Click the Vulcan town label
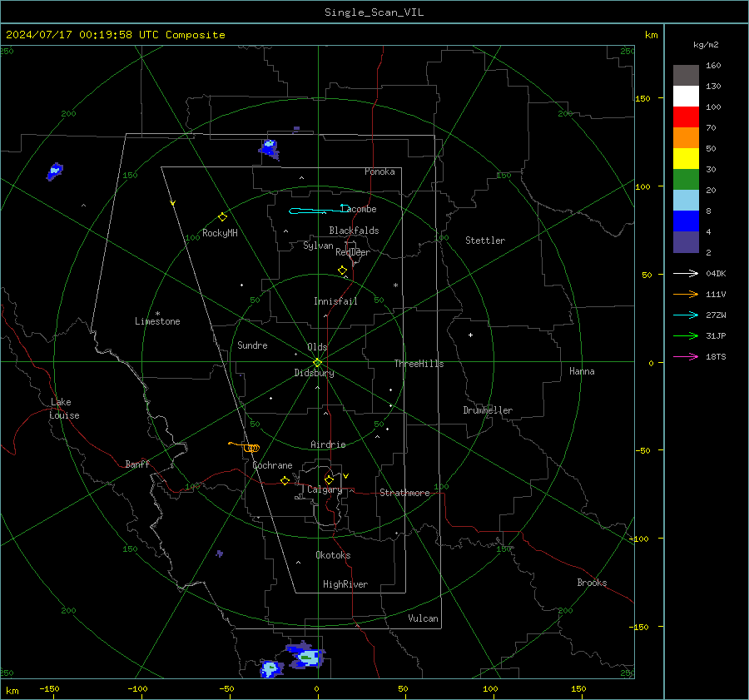 [423, 618]
